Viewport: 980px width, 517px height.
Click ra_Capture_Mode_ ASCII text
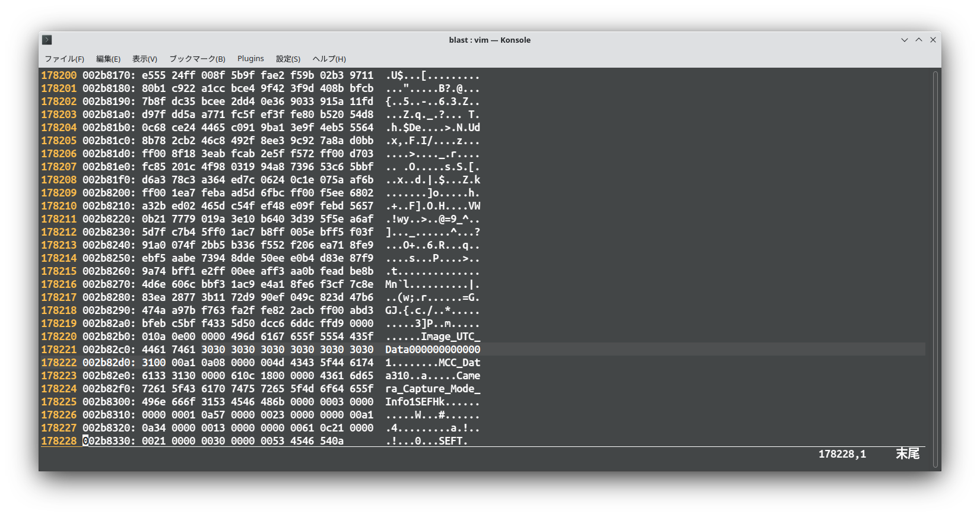[x=432, y=389]
